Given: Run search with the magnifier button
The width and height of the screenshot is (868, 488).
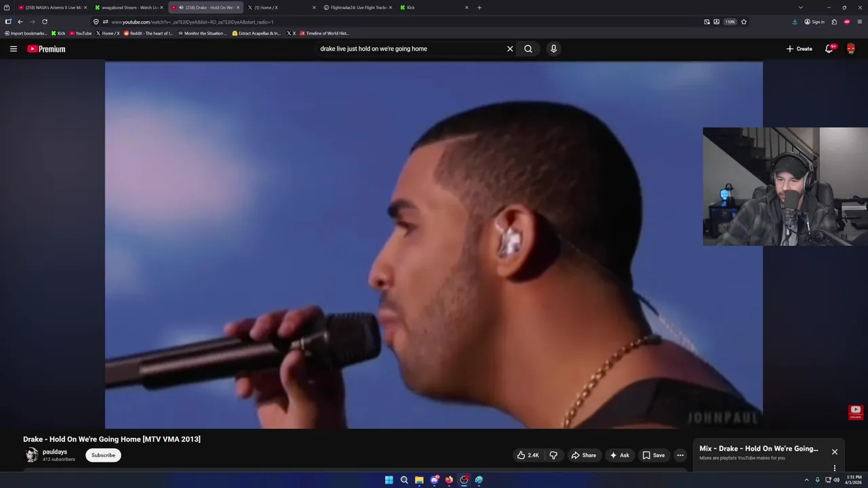Looking at the screenshot, I should tap(528, 49).
